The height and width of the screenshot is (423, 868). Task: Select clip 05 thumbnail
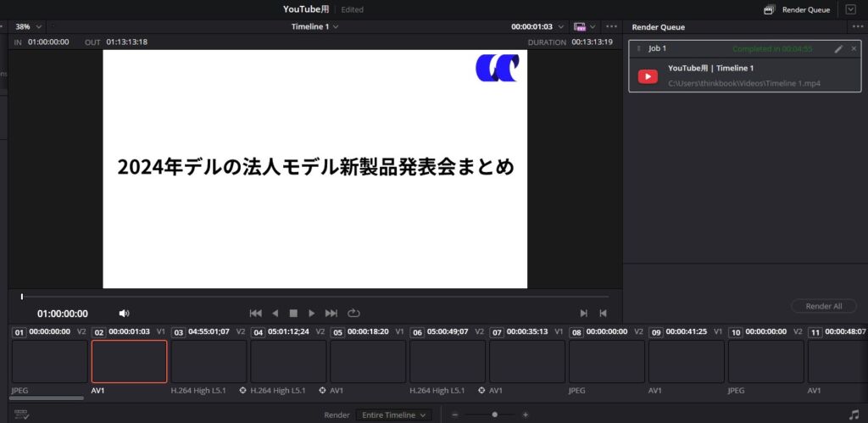[x=368, y=362]
